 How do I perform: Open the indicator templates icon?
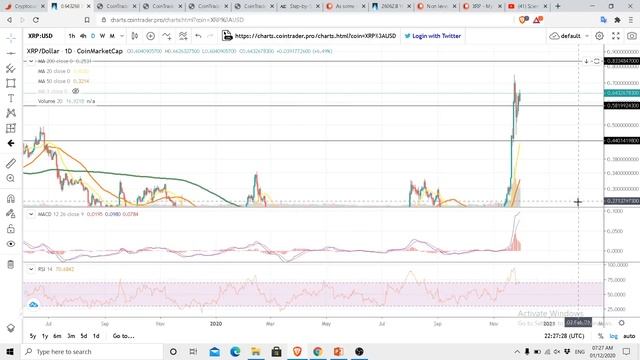[x=183, y=36]
